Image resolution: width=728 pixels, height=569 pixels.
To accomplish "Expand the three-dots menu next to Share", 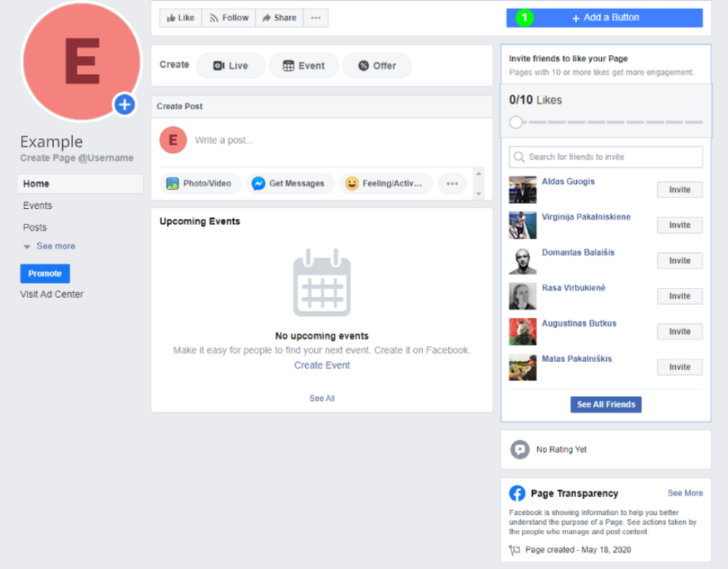I will pos(315,18).
